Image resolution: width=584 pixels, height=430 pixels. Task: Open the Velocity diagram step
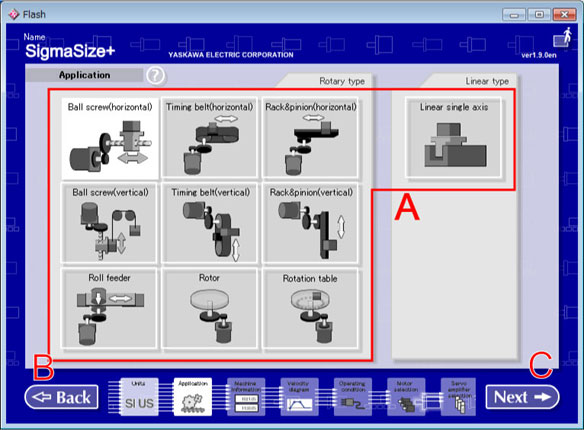[x=299, y=397]
